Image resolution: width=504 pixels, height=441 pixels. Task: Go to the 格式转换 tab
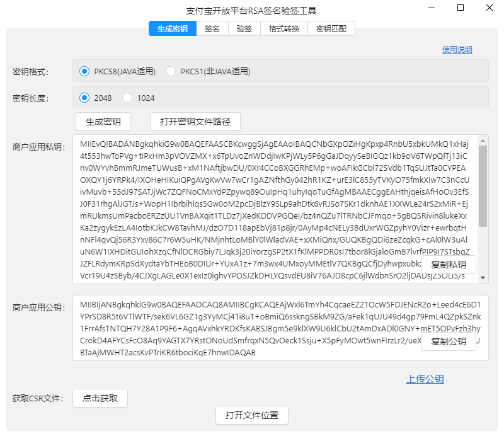(284, 28)
